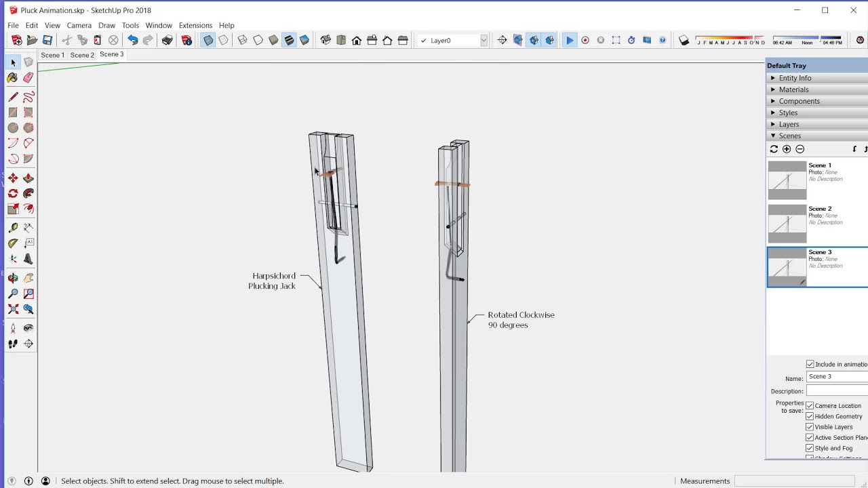Select the Offset tool
The width and height of the screenshot is (868, 488).
(x=28, y=209)
